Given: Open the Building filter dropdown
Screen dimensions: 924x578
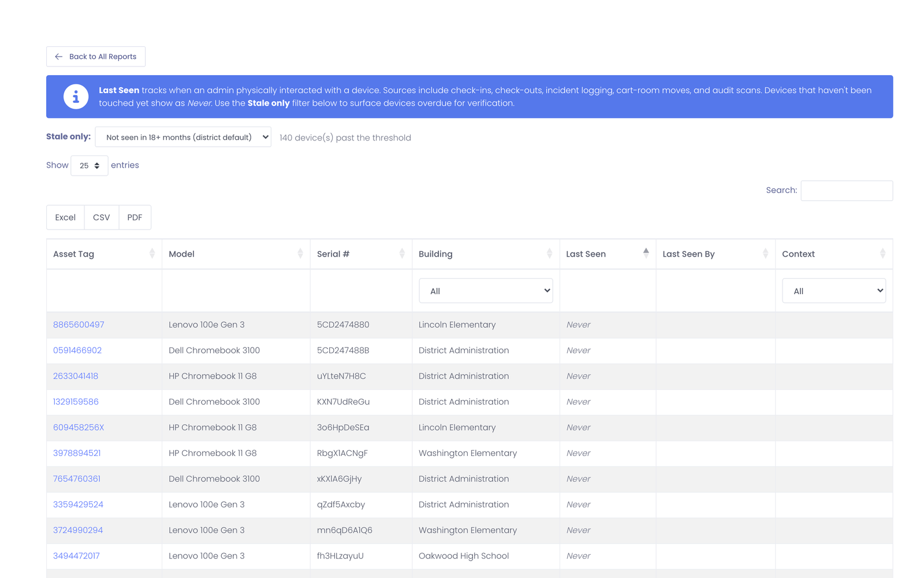Looking at the screenshot, I should [x=486, y=291].
